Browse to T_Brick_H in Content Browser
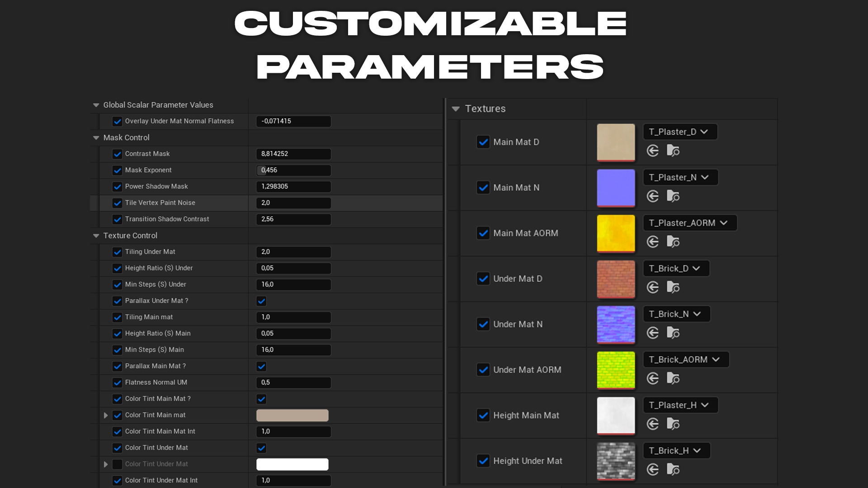 pyautogui.click(x=673, y=470)
